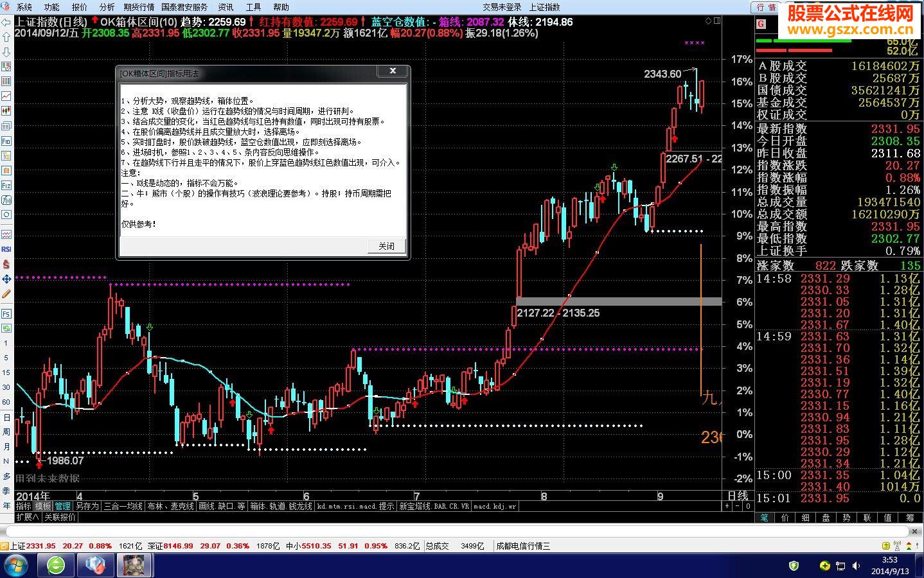Switch to the 势 tab in quote panel

[846, 517]
